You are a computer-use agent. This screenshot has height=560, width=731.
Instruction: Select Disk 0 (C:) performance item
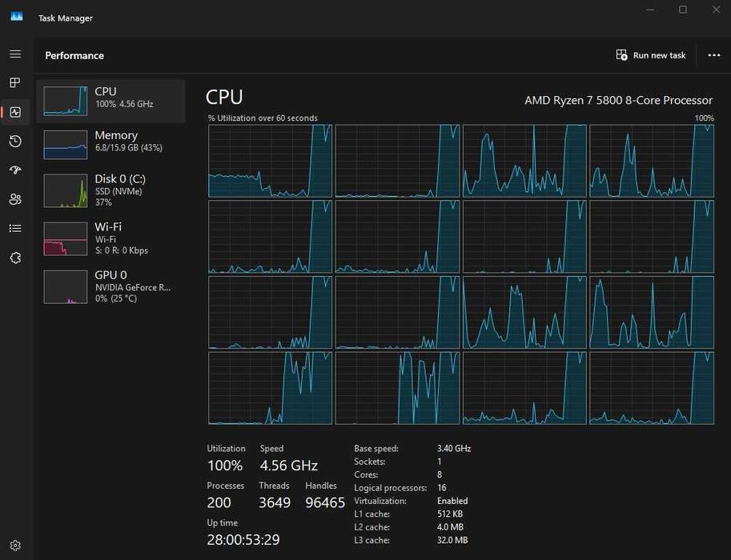[x=110, y=191]
